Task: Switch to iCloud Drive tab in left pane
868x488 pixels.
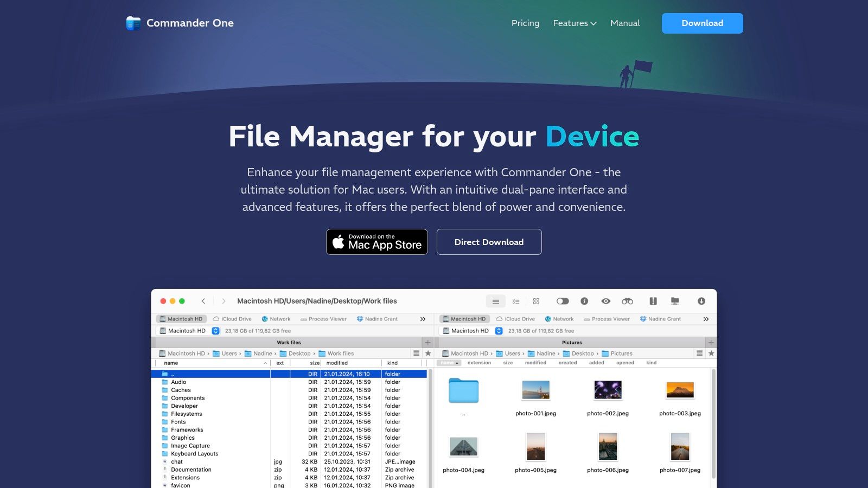Action: (232, 319)
